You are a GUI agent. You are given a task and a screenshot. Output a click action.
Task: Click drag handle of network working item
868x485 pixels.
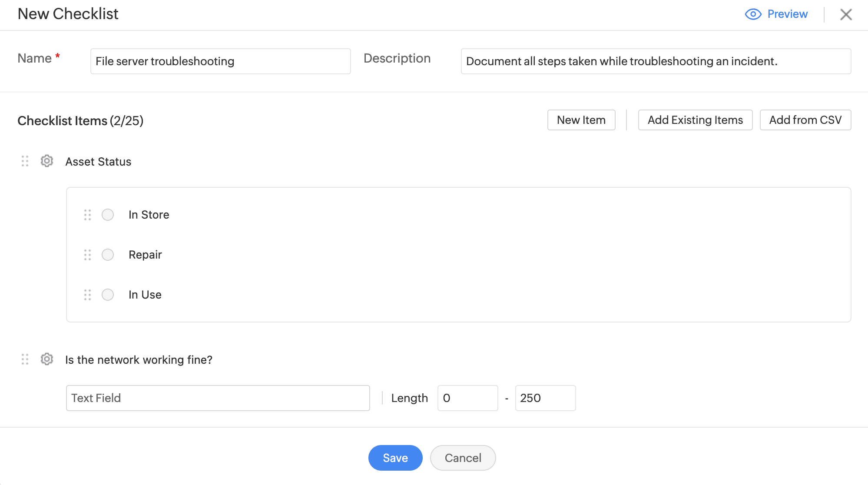pyautogui.click(x=25, y=359)
